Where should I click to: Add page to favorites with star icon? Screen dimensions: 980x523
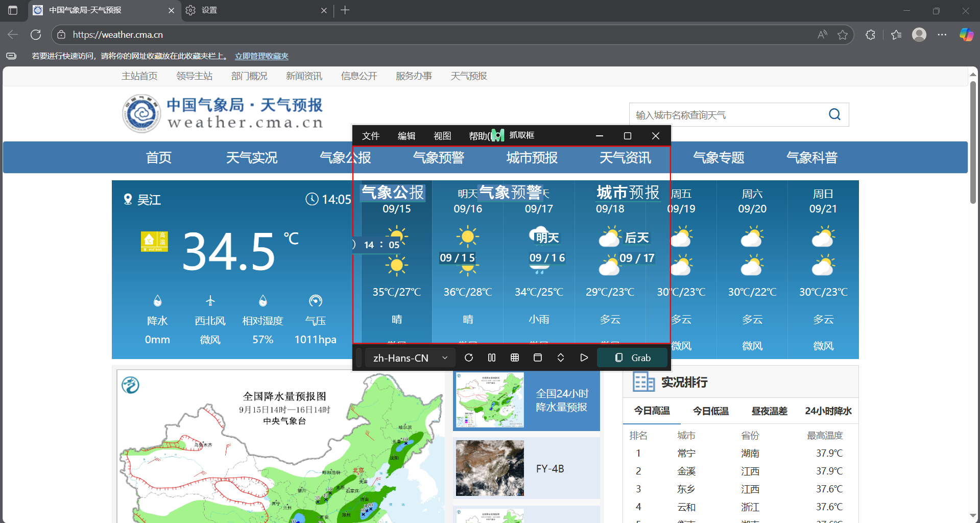(842, 35)
